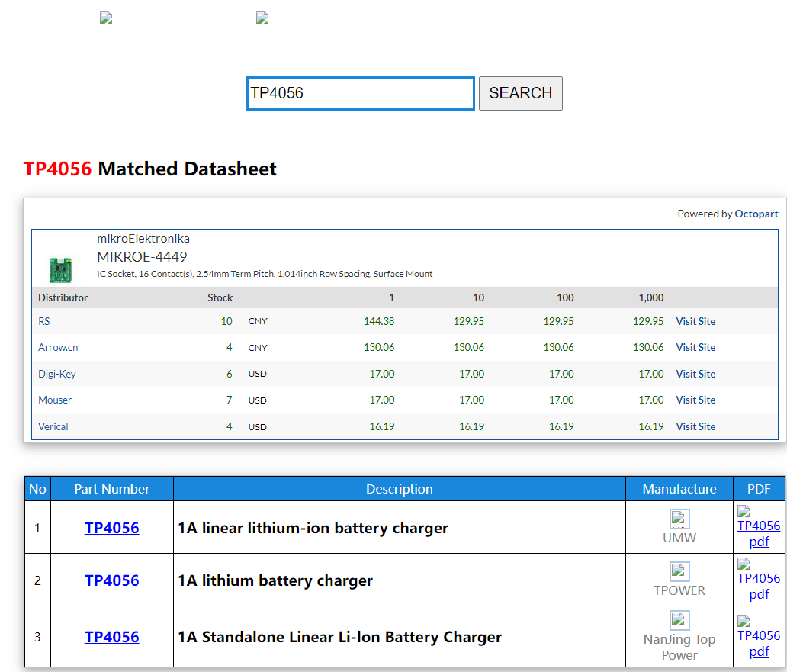The width and height of the screenshot is (787, 672).
Task: Click the Stock column header
Action: point(220,297)
